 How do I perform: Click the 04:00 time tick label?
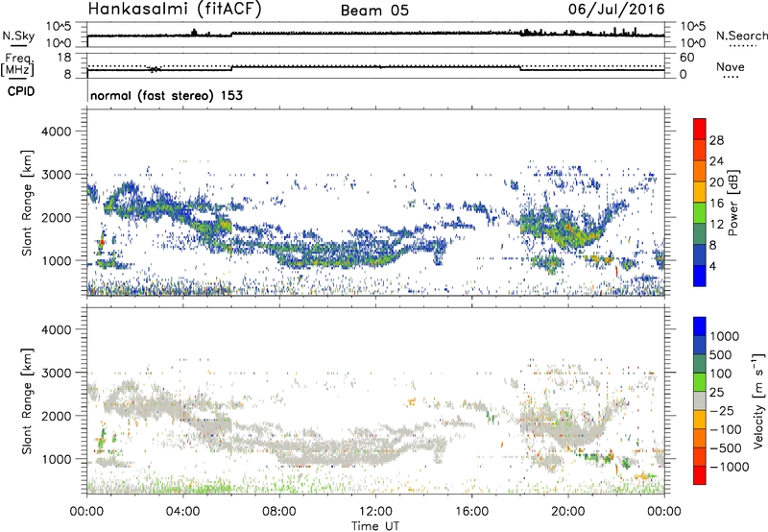(x=182, y=512)
